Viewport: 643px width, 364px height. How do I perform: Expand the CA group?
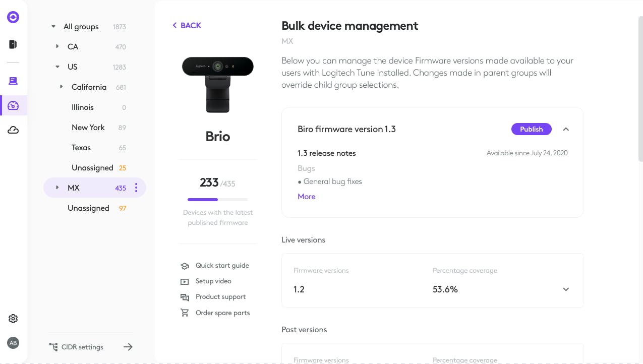point(57,46)
